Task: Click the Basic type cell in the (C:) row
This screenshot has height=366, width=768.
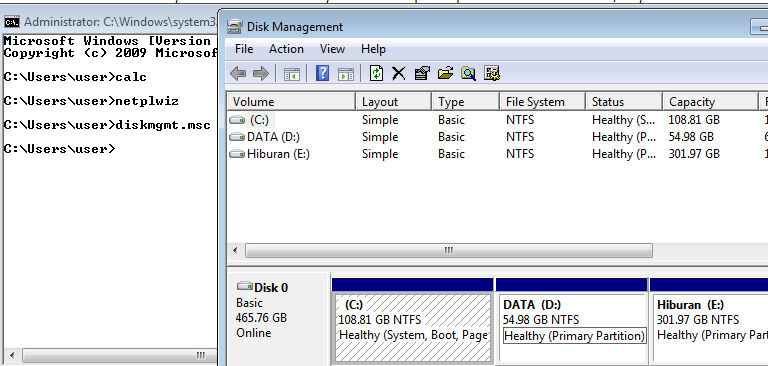Action: [451, 120]
